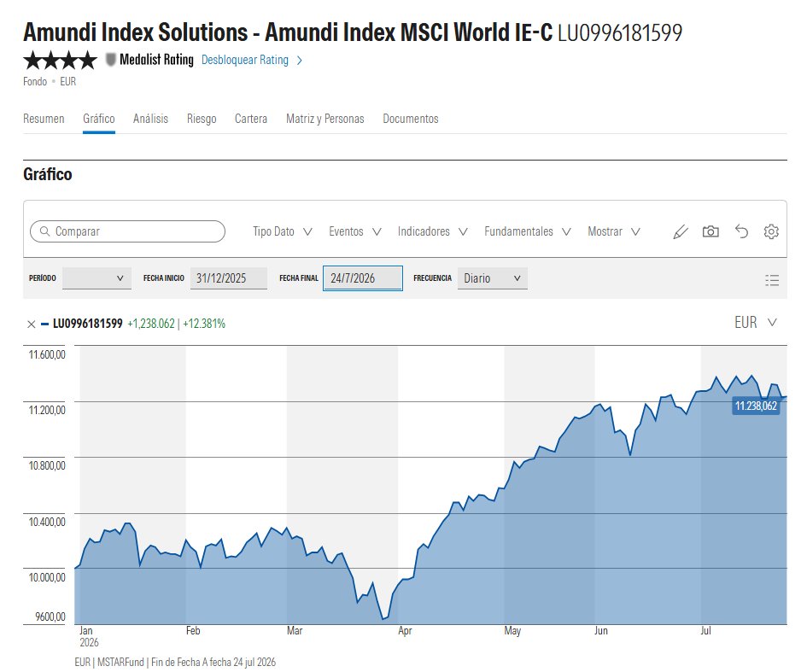The height and width of the screenshot is (672, 801).
Task: Click the four-star rating
Action: pos(61,60)
